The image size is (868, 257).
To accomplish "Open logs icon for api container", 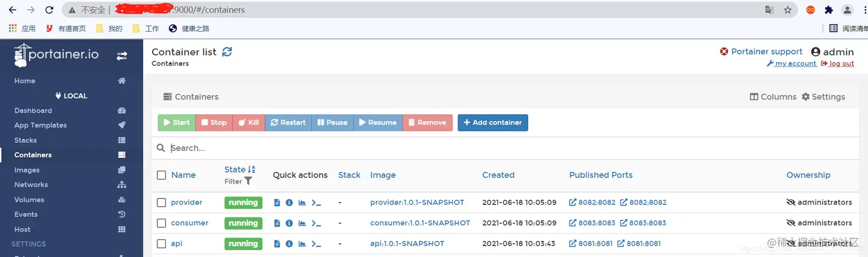I will (x=277, y=244).
